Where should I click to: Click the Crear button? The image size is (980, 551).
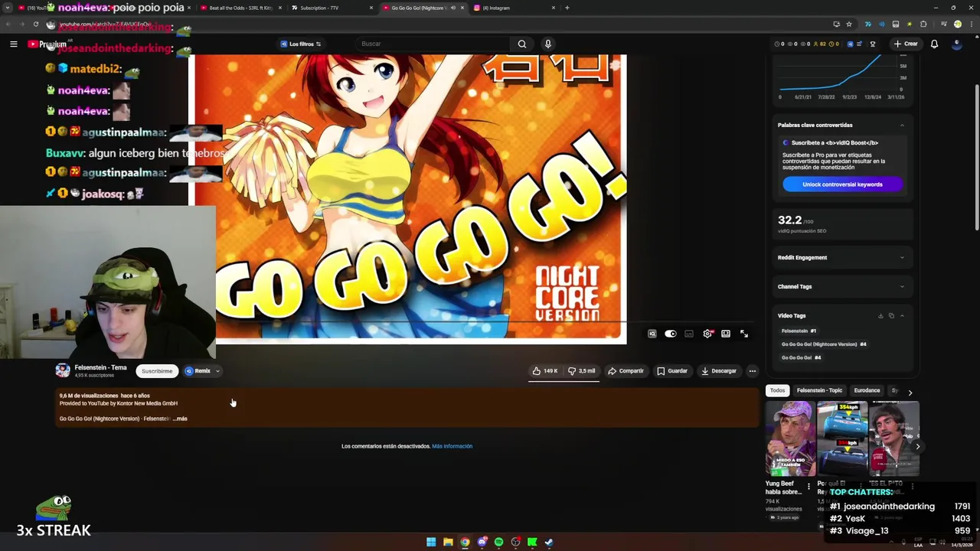coord(905,44)
